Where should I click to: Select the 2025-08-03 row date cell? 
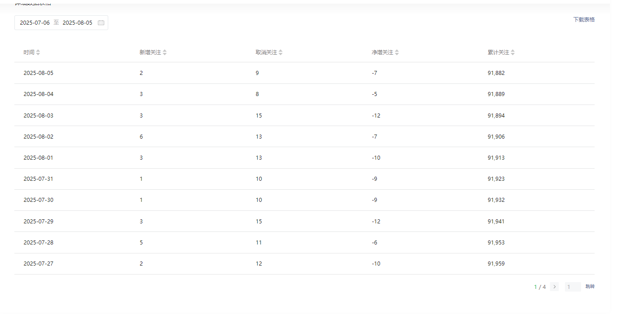pos(38,116)
